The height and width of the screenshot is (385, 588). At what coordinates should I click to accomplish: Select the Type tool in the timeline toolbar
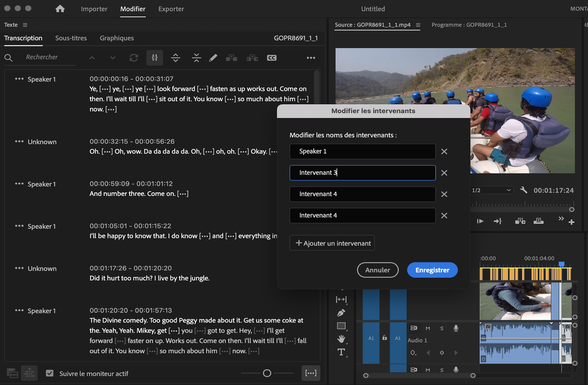341,352
